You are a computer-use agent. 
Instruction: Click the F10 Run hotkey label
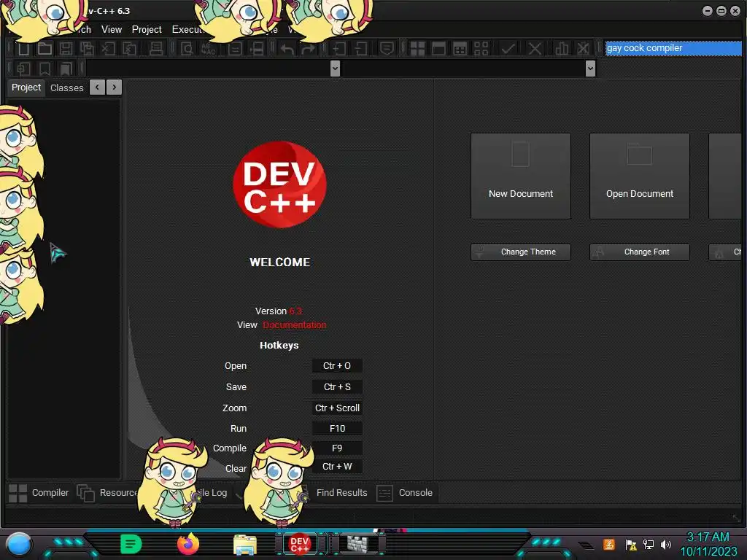337,429
